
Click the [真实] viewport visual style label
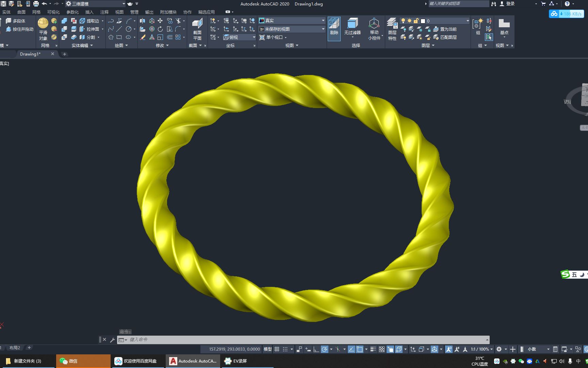(x=4, y=63)
